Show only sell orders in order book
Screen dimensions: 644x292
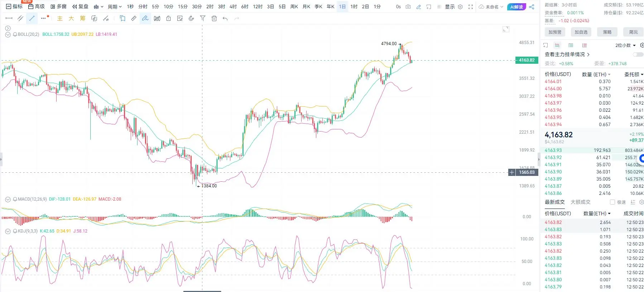pyautogui.click(x=585, y=45)
